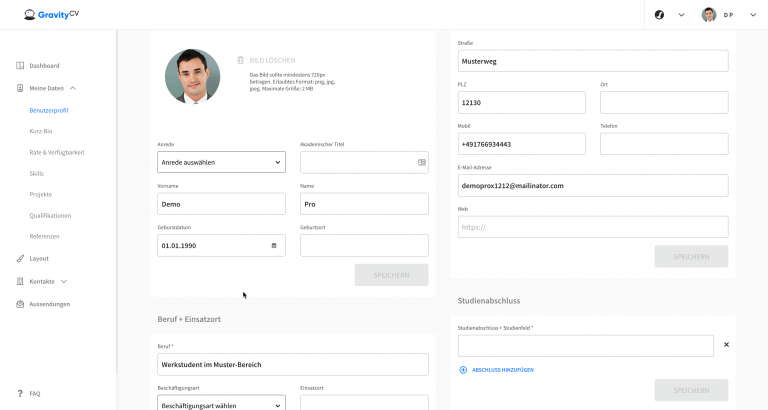Click the card icon in Akademischer Titel
The image size is (768, 410).
pos(421,162)
